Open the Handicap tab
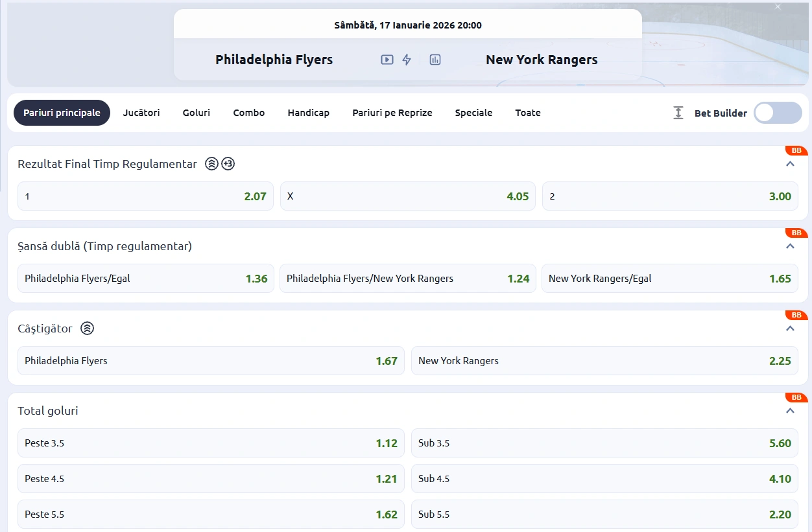The height and width of the screenshot is (532, 812). click(308, 113)
